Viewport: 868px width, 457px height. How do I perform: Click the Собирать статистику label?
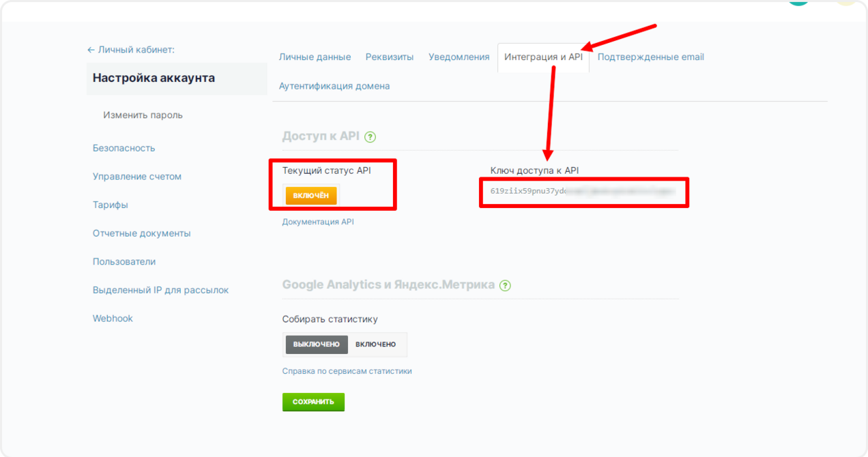tap(330, 319)
